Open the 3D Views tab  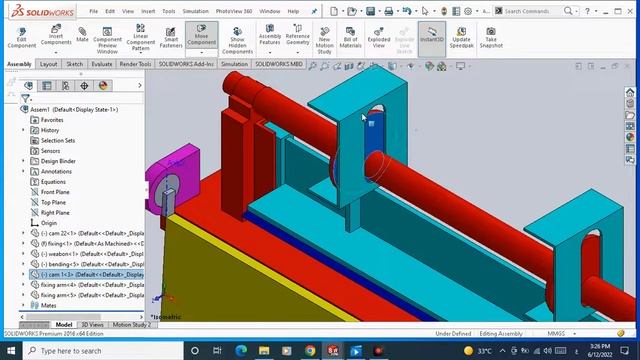click(x=92, y=325)
